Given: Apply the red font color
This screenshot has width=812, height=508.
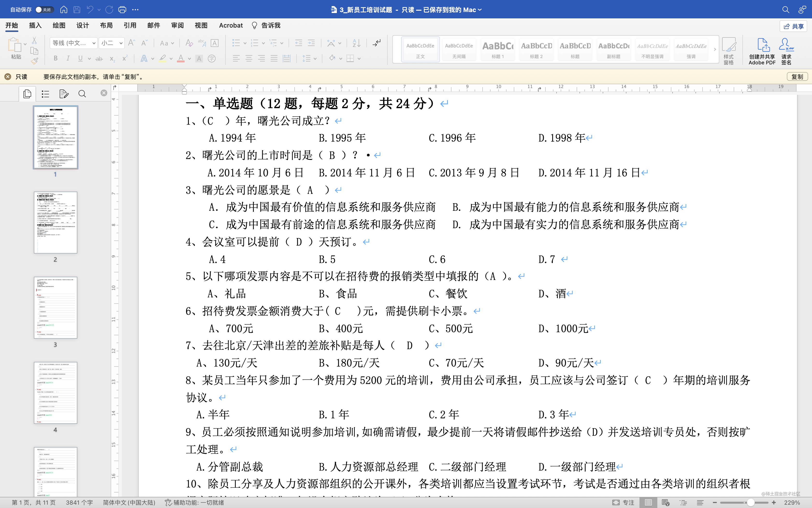Looking at the screenshot, I should pos(181,59).
